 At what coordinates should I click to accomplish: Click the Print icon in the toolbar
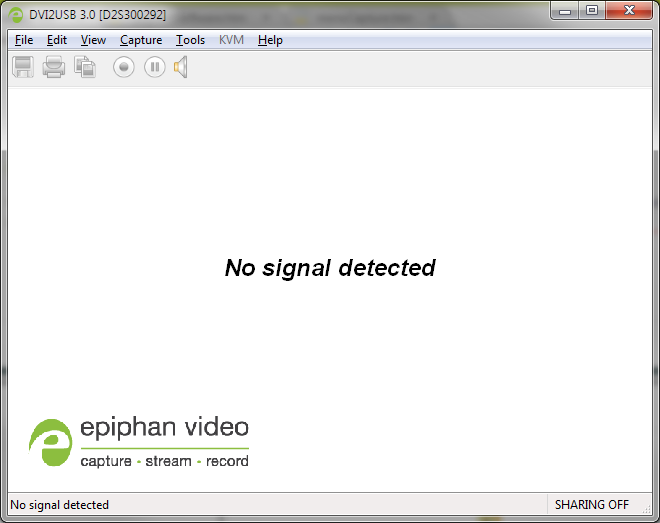pyautogui.click(x=54, y=67)
